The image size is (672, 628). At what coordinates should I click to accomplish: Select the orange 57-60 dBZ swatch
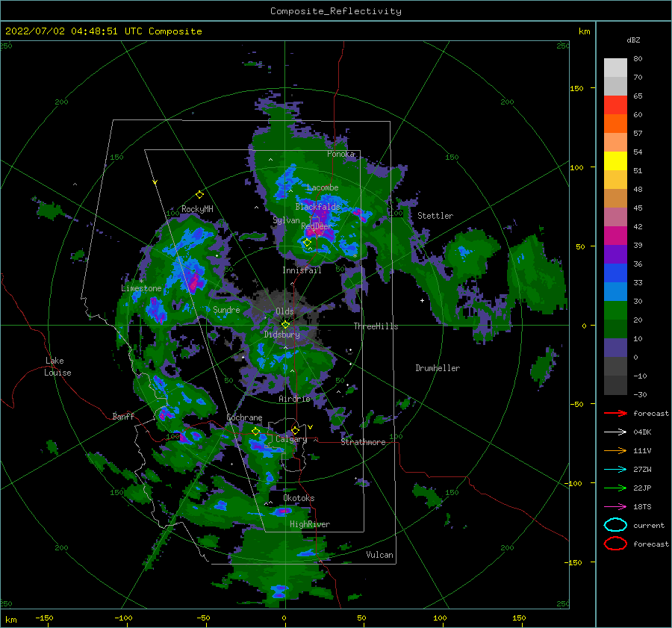point(615,123)
